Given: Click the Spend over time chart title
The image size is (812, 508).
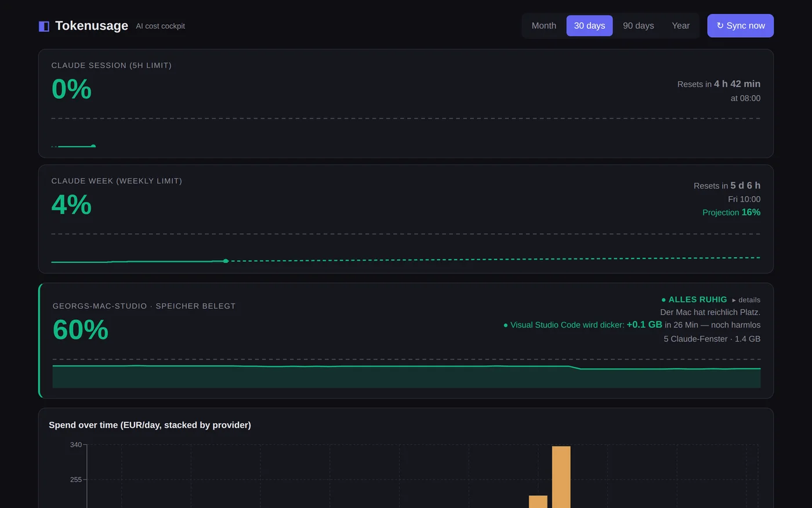Looking at the screenshot, I should [x=150, y=425].
